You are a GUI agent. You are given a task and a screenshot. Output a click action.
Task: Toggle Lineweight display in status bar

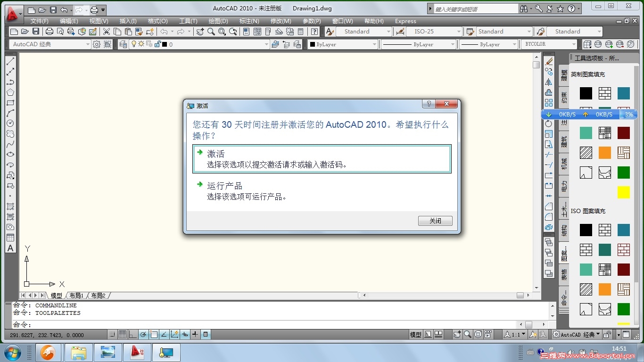(x=195, y=335)
